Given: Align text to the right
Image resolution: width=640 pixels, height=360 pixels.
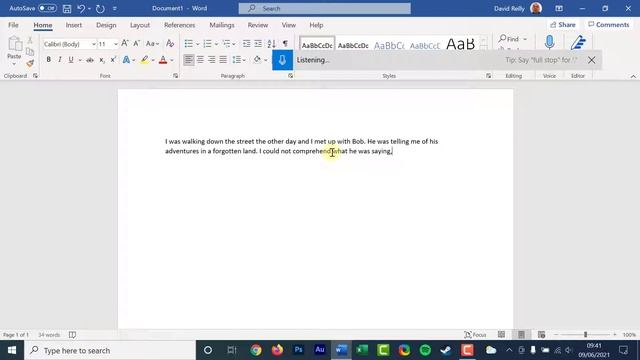Looking at the screenshot, I should pos(211,60).
